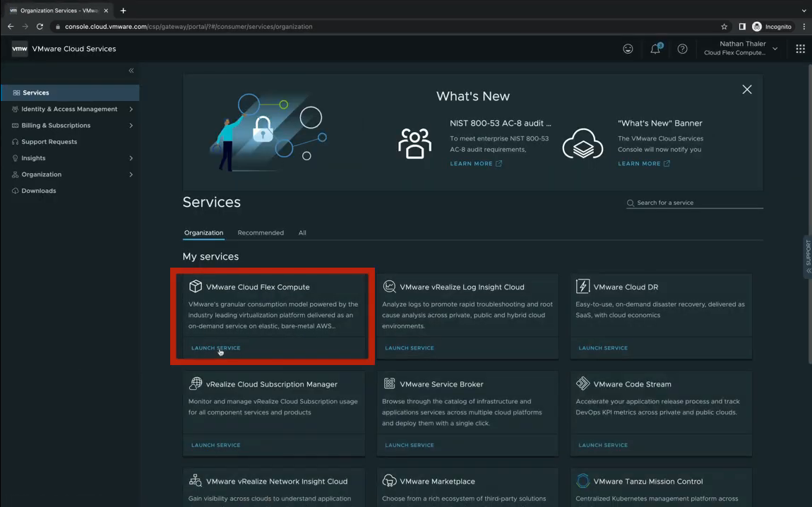Click the vRealize Cloud Subscription Manager icon
The height and width of the screenshot is (507, 812).
195,383
